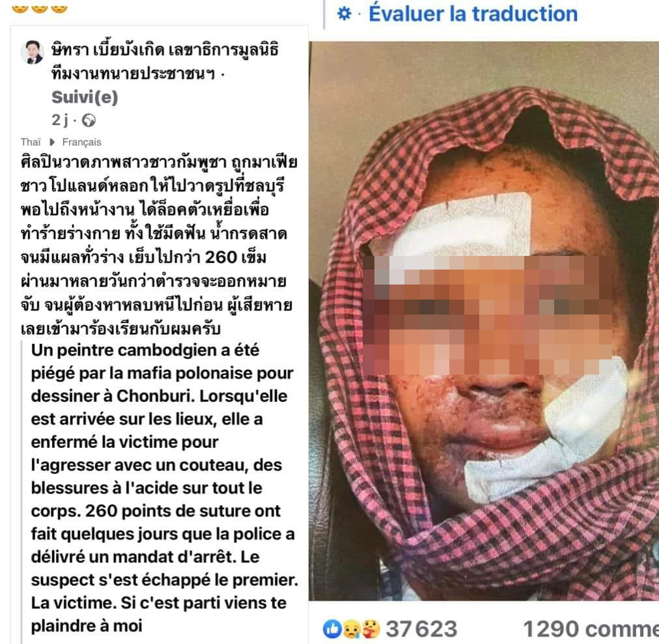
Task: Click the post author's profile avatar
Action: click(33, 52)
